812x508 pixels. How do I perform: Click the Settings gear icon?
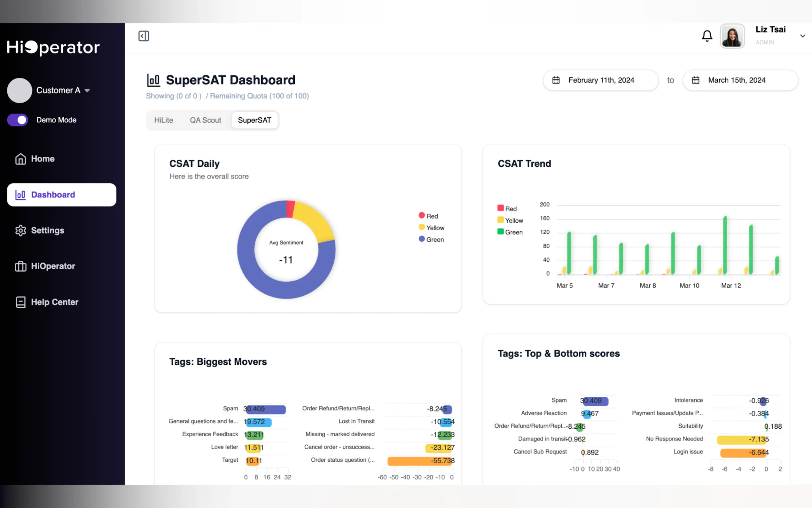click(x=20, y=230)
